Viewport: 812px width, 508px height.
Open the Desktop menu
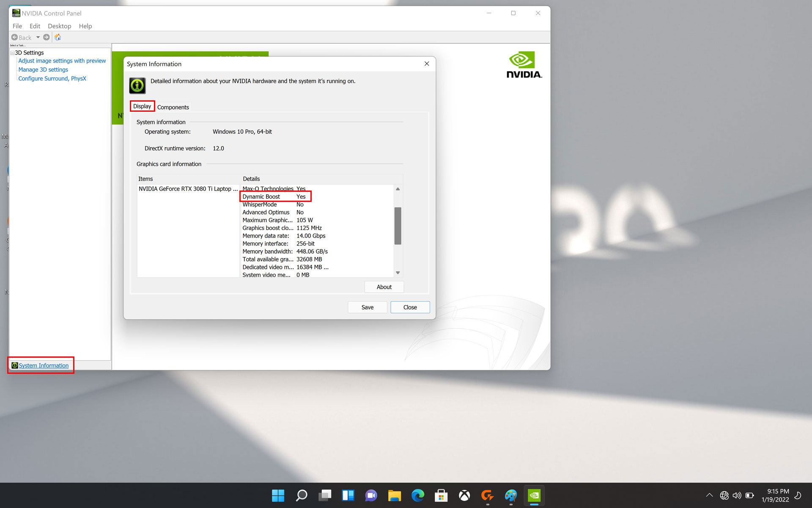[59, 26]
